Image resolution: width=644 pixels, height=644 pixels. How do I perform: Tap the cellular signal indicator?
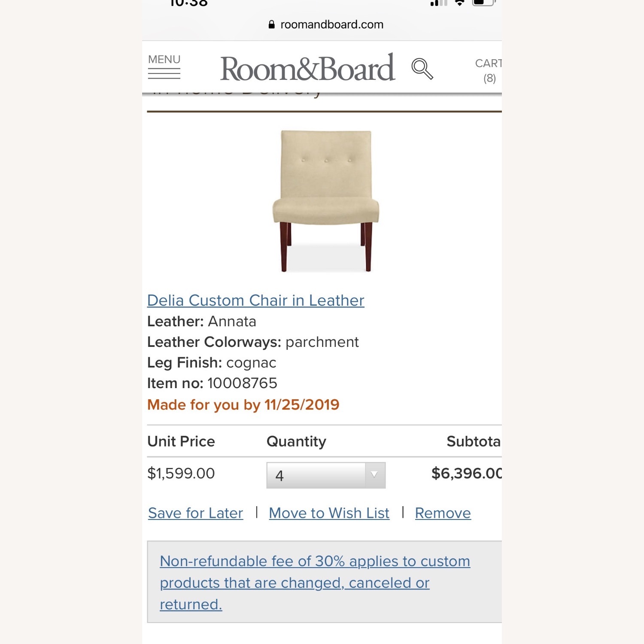(439, 3)
